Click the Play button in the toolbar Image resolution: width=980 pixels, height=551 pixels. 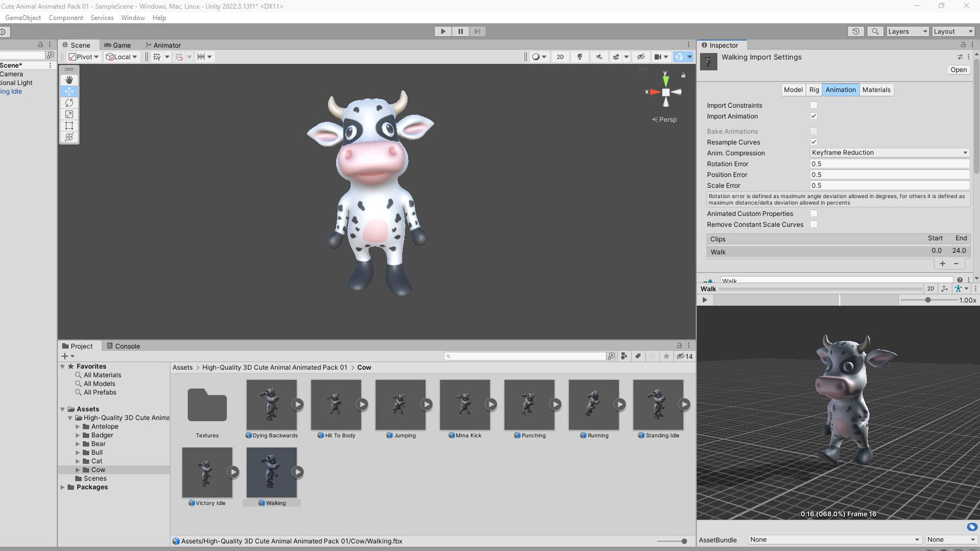click(x=443, y=31)
